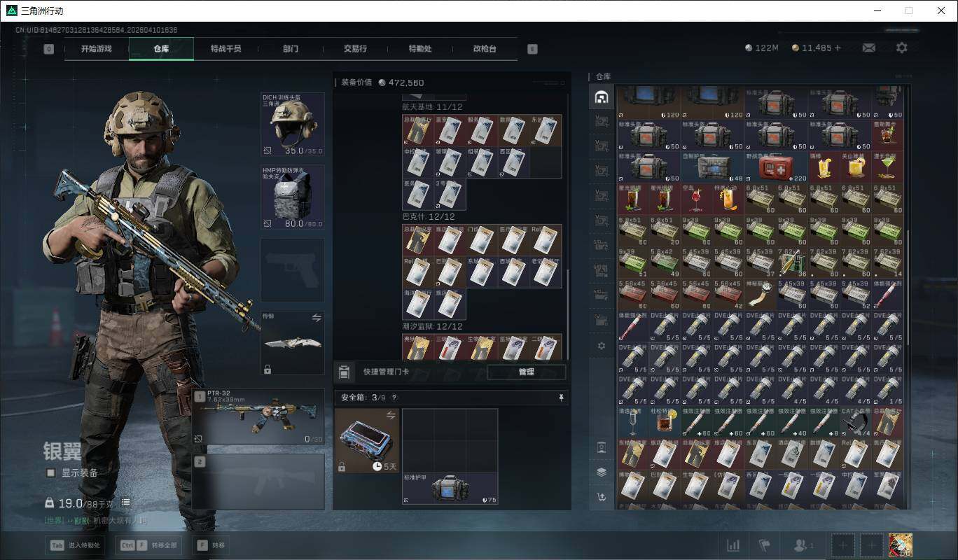The width and height of the screenshot is (958, 560).
Task: Click the 航天基地: 11/12 heading
Action: tap(432, 107)
